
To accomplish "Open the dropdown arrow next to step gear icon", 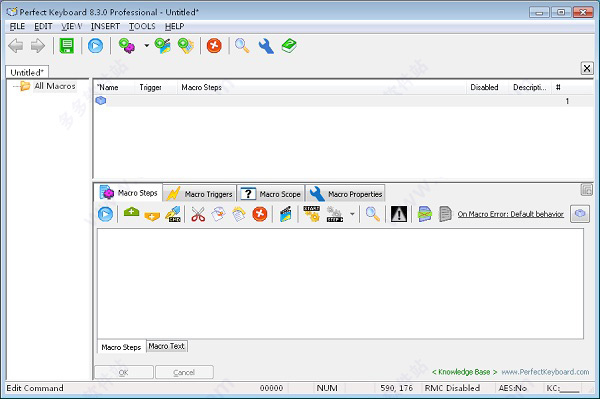I will [352, 214].
